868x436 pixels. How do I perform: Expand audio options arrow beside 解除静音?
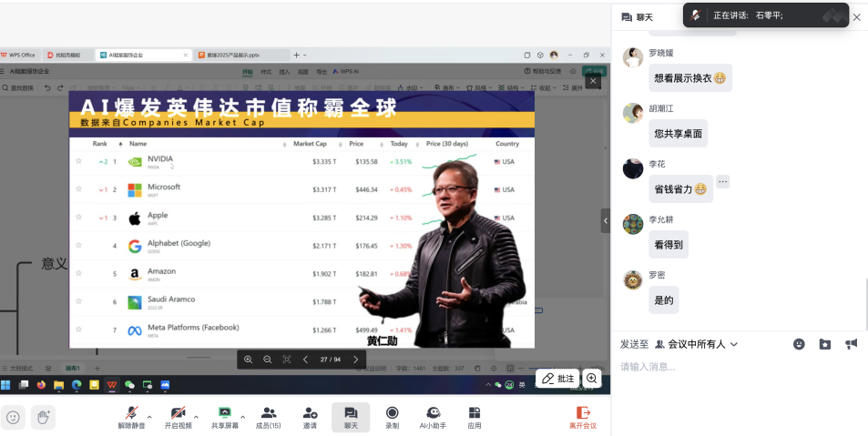149,417
